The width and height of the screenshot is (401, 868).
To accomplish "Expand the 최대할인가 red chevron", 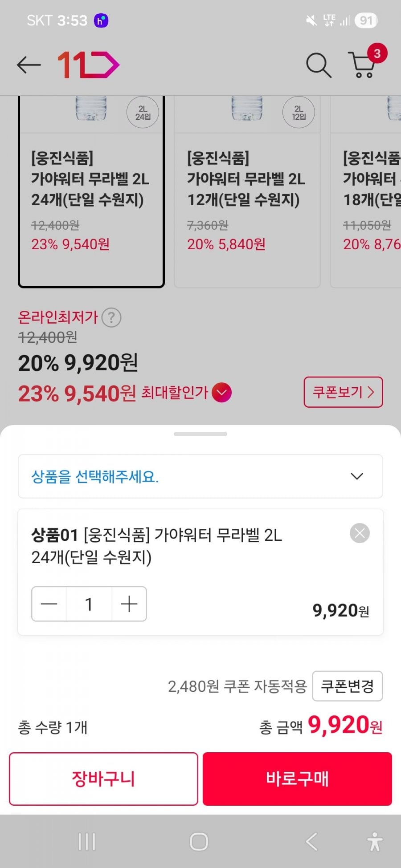I will tap(221, 393).
